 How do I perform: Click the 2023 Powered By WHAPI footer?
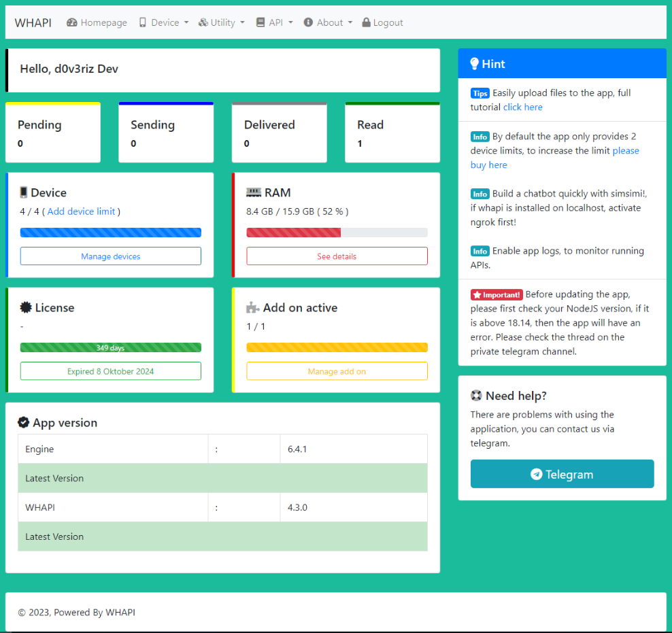pos(76,612)
